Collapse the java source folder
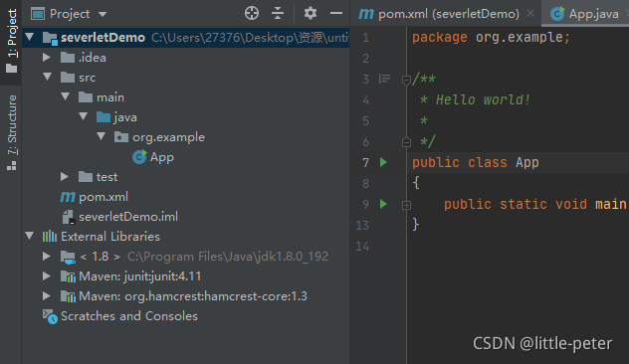629x364 pixels. click(x=84, y=116)
